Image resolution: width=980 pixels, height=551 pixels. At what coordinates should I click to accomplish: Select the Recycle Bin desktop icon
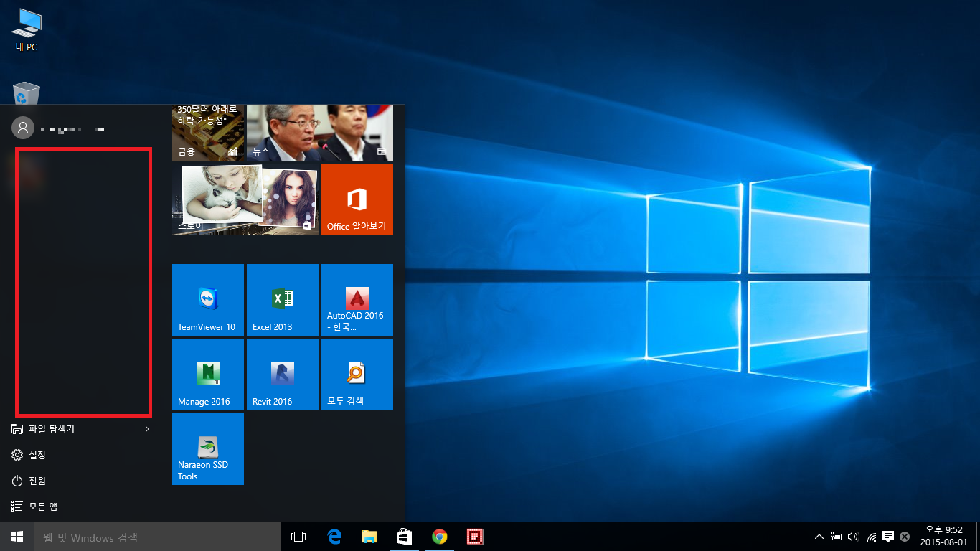(x=27, y=94)
